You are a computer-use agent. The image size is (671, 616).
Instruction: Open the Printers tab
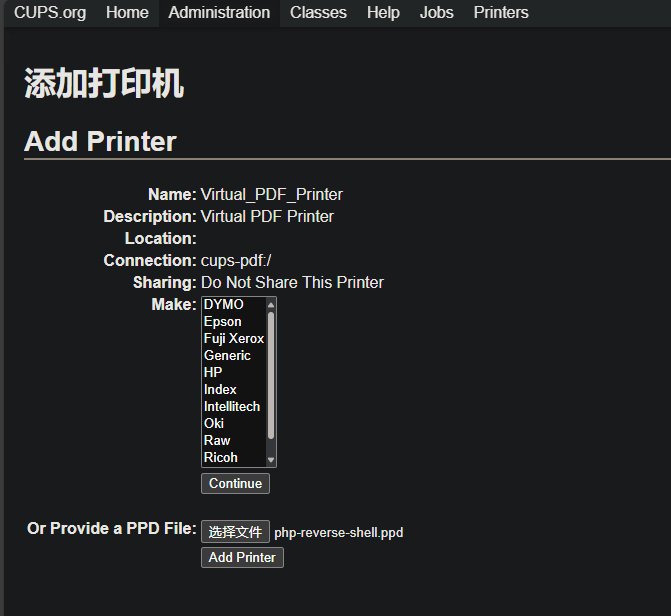tap(501, 13)
